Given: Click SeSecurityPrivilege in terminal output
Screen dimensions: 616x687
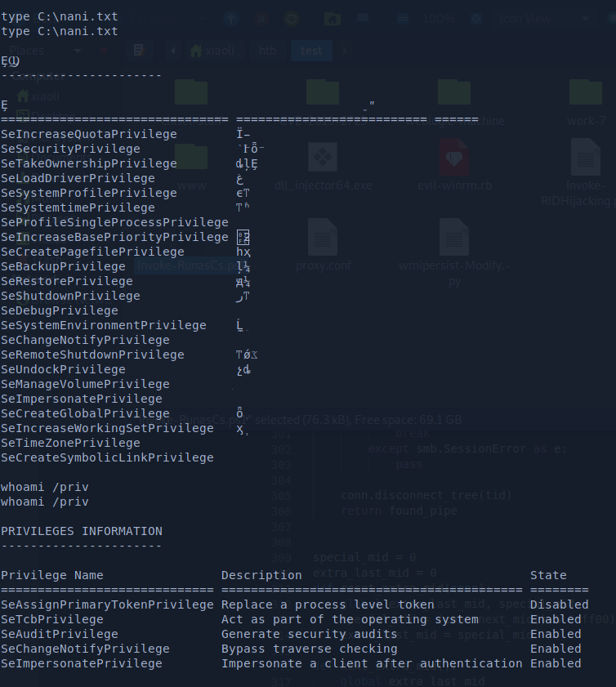Looking at the screenshot, I should 70,149.
